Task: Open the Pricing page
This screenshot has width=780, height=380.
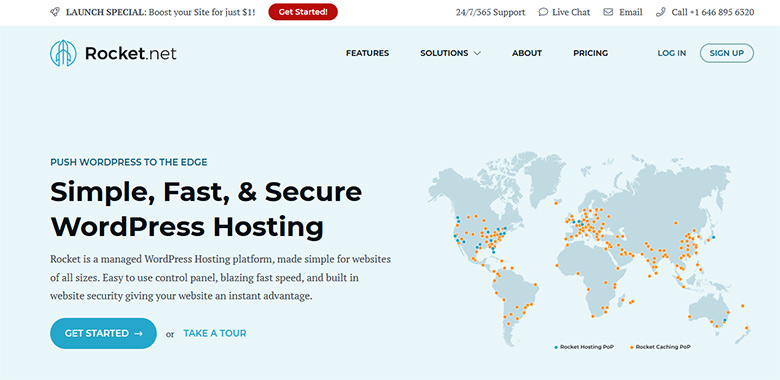Action: click(x=590, y=53)
